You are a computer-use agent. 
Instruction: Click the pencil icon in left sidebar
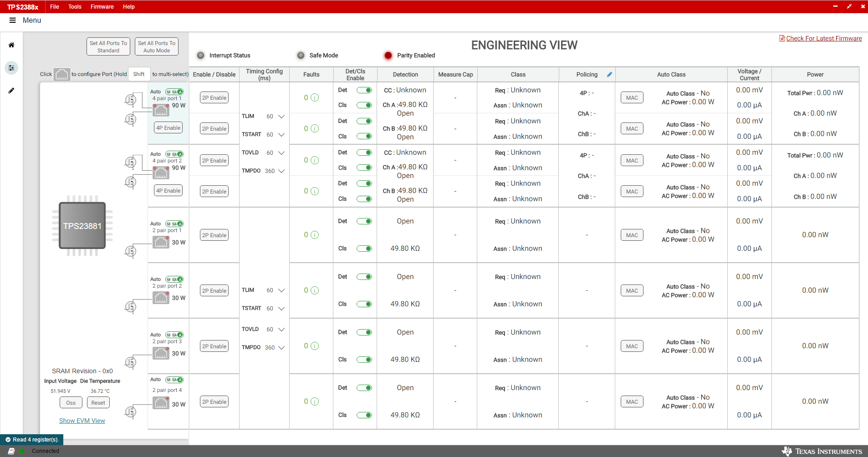click(11, 91)
